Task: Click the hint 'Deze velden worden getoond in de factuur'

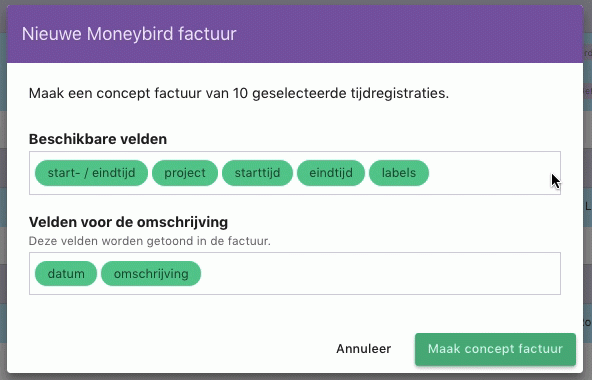Action: pos(150,241)
